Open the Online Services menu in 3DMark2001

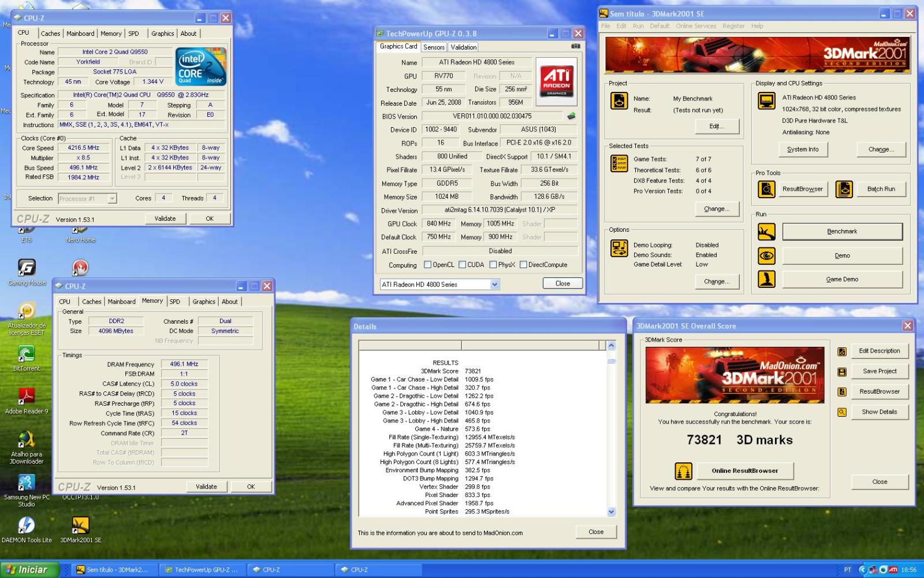(x=696, y=26)
